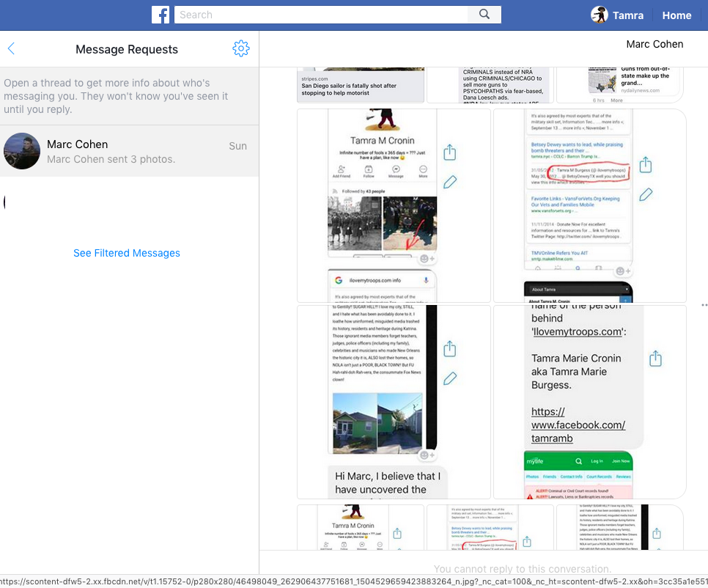This screenshot has width=708, height=588.
Task: Open the Tamra M Cronin profile screenshot photo
Action: tap(394, 205)
